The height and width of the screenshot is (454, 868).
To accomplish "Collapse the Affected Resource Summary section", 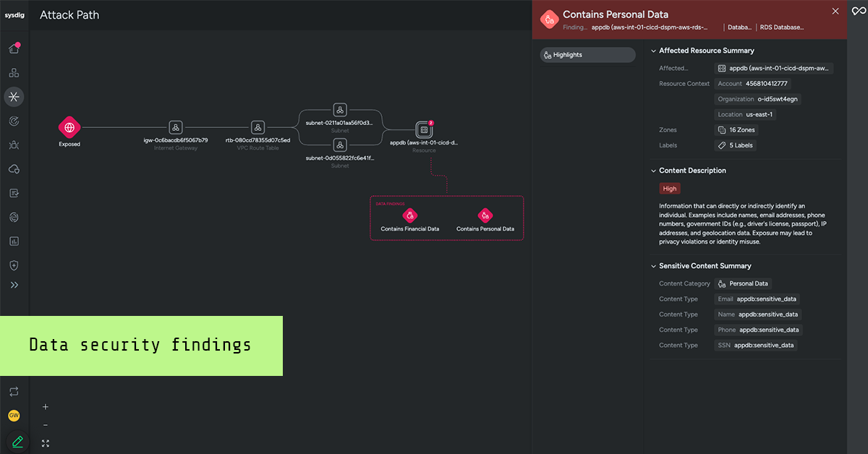I will tap(652, 50).
